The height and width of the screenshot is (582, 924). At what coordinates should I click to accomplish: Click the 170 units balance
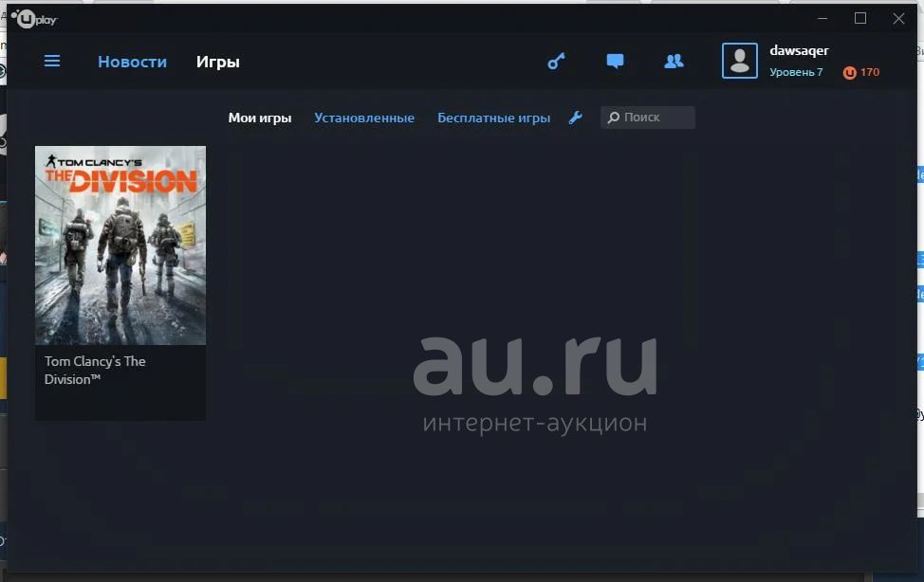click(x=870, y=72)
